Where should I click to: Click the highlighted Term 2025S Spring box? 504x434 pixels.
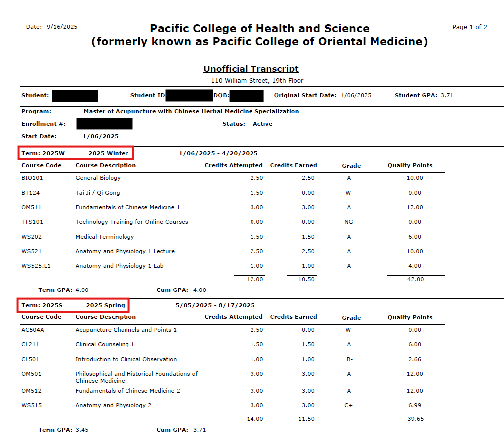[x=74, y=305]
